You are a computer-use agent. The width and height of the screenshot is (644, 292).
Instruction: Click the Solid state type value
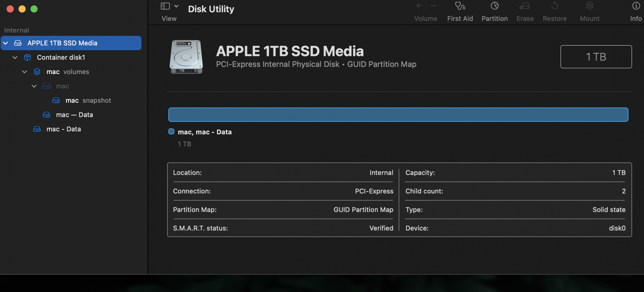[x=609, y=210]
